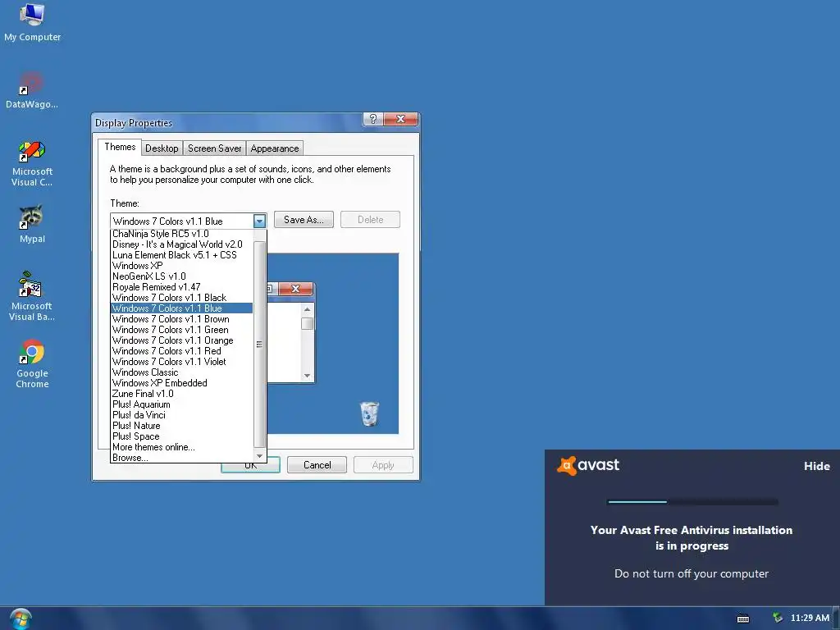
Task: Launch the Mypal browser shortcut
Action: coord(32,224)
